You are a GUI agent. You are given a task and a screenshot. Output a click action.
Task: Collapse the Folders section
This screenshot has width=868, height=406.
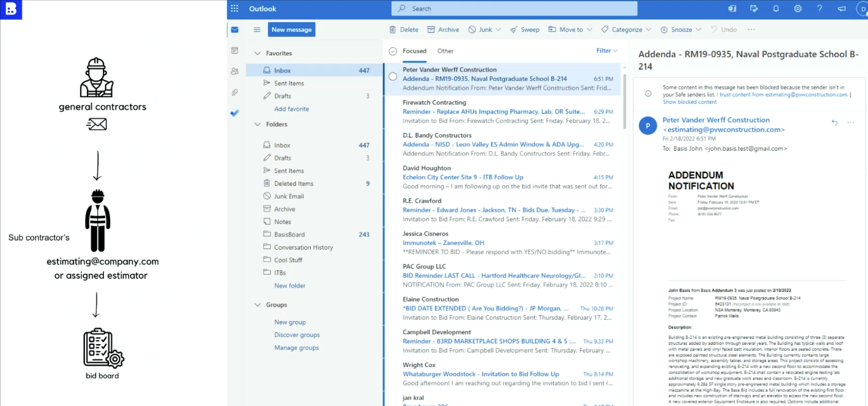[257, 124]
